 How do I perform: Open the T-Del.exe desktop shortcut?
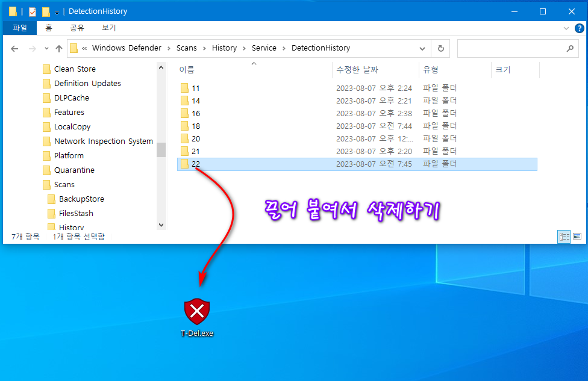click(197, 317)
